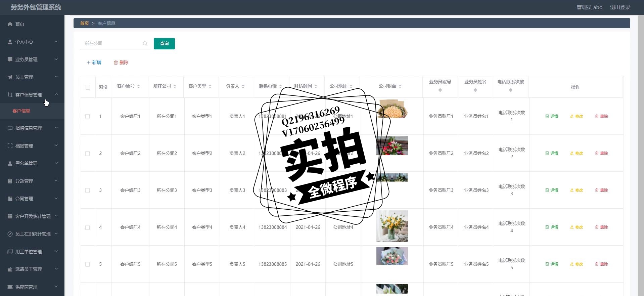Check the row 2 checkbox for 客户编号2
This screenshot has width=644, height=296.
tap(88, 154)
